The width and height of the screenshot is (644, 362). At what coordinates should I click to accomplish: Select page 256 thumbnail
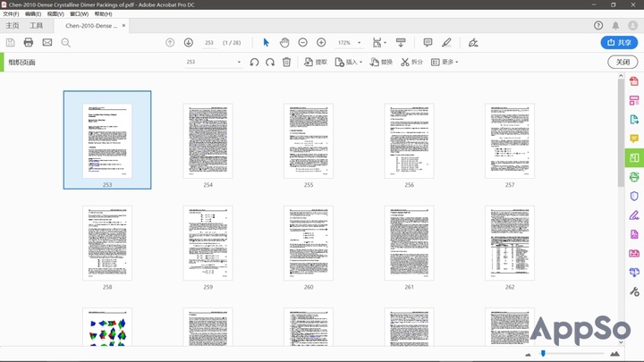pyautogui.click(x=409, y=140)
